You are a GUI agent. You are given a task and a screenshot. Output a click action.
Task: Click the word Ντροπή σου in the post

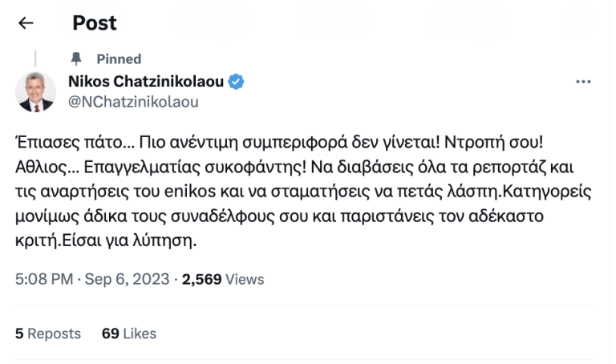click(500, 143)
